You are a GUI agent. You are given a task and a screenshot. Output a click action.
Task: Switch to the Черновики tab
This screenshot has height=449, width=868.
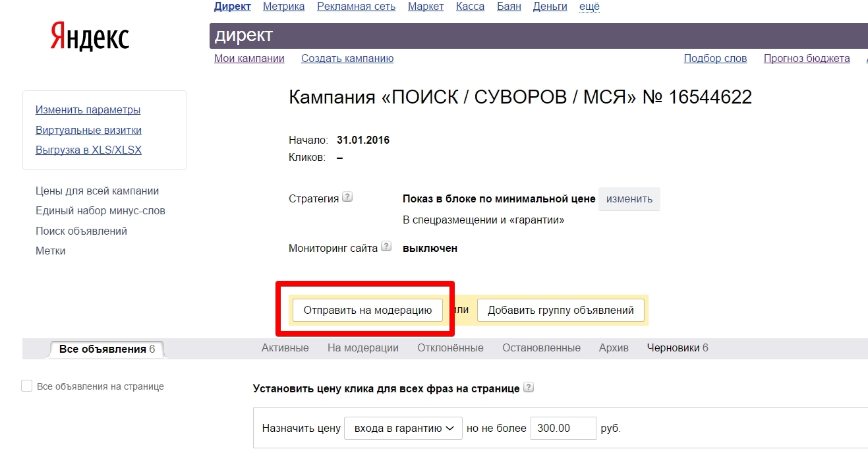[x=678, y=347]
